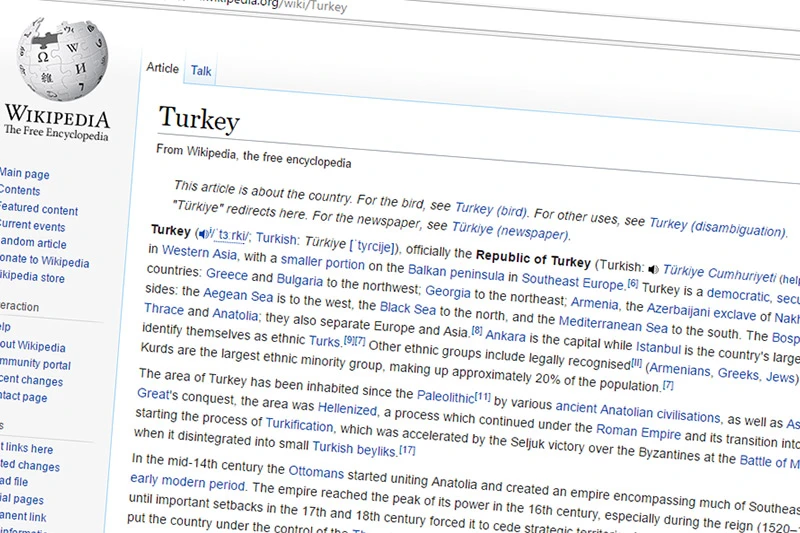This screenshot has height=533, width=800.
Task: Follow the Turkey (bird) link
Action: [490, 209]
